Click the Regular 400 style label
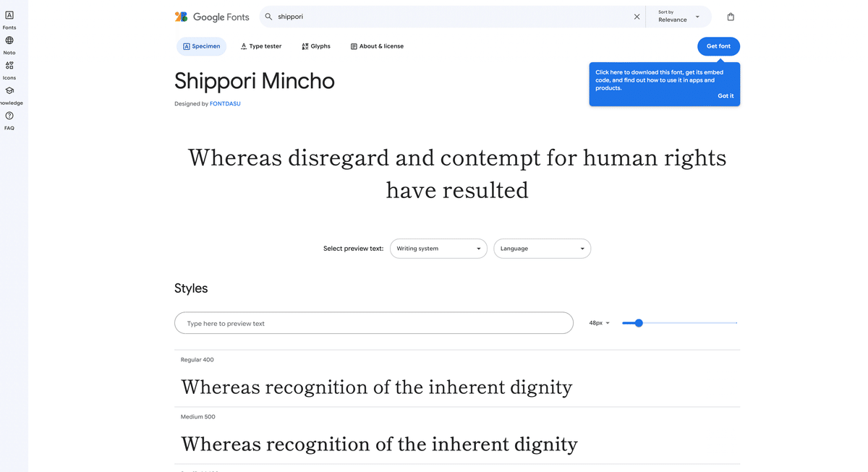This screenshot has width=868, height=472. click(197, 360)
